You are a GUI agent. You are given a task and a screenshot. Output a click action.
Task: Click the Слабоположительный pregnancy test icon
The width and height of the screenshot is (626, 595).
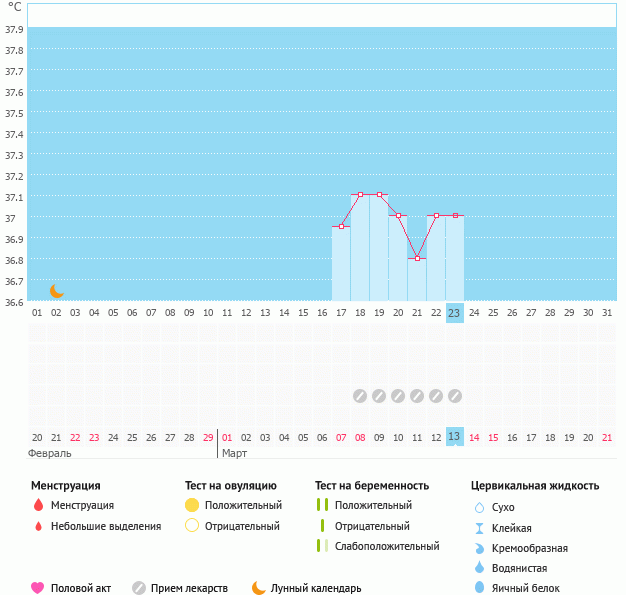point(322,546)
